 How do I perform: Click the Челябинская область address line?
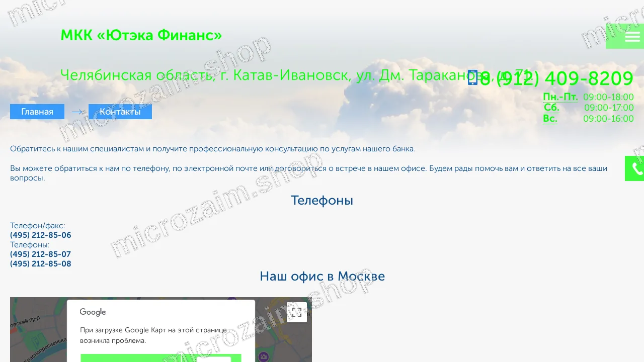tap(296, 75)
